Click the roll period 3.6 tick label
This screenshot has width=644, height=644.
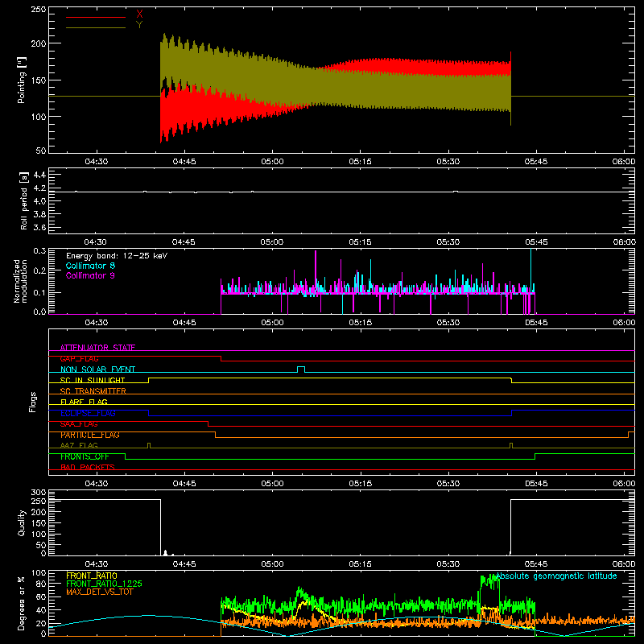39,227
